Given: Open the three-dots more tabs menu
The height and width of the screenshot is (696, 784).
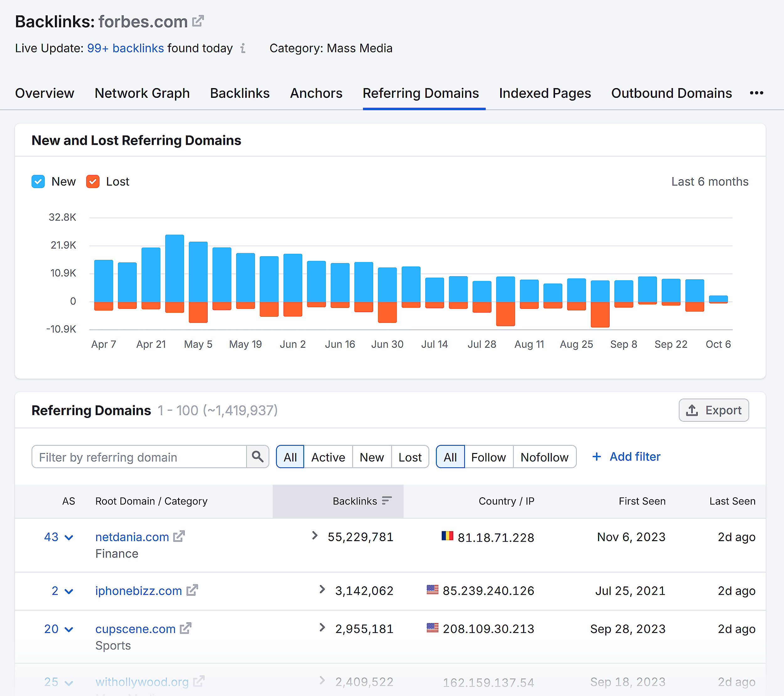Looking at the screenshot, I should (756, 93).
